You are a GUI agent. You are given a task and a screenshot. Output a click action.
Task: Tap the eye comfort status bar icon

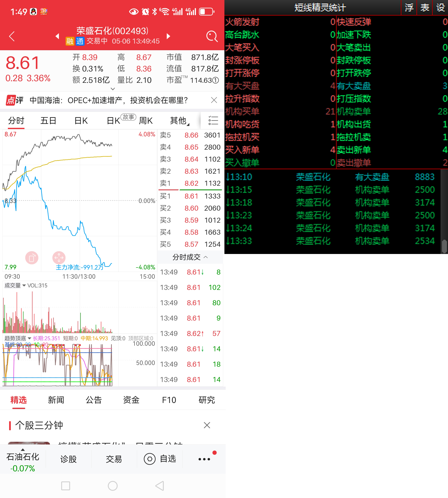[134, 12]
